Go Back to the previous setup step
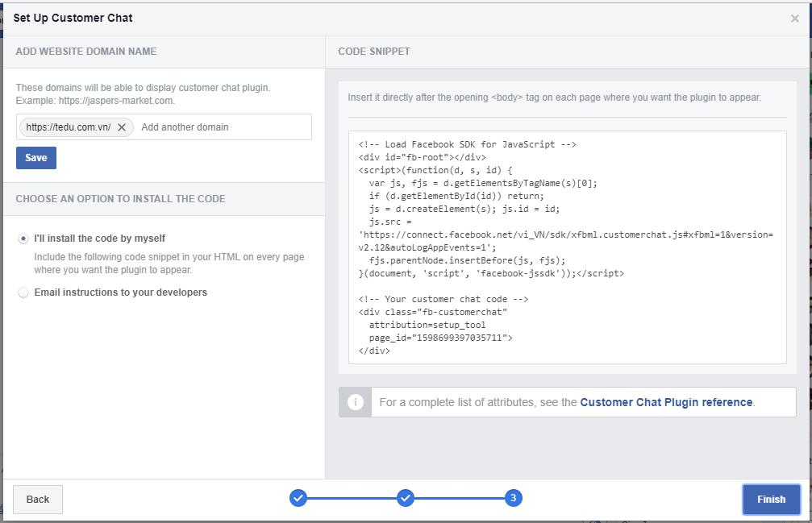812x523 pixels. 38,500
